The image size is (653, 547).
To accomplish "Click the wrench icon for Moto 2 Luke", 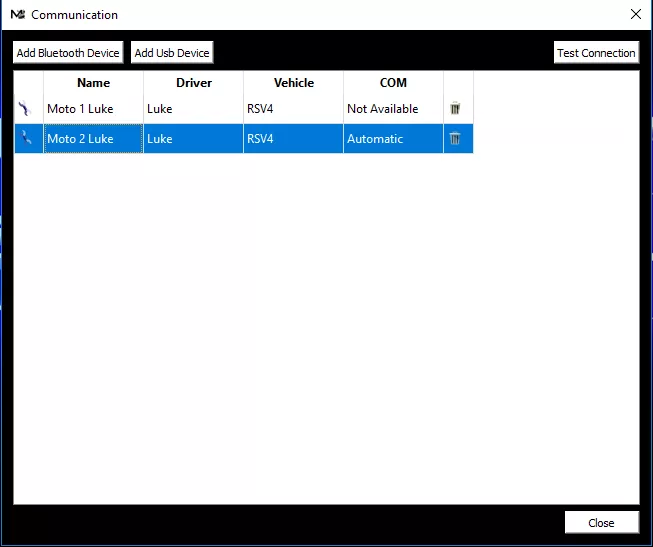I will (x=26, y=137).
